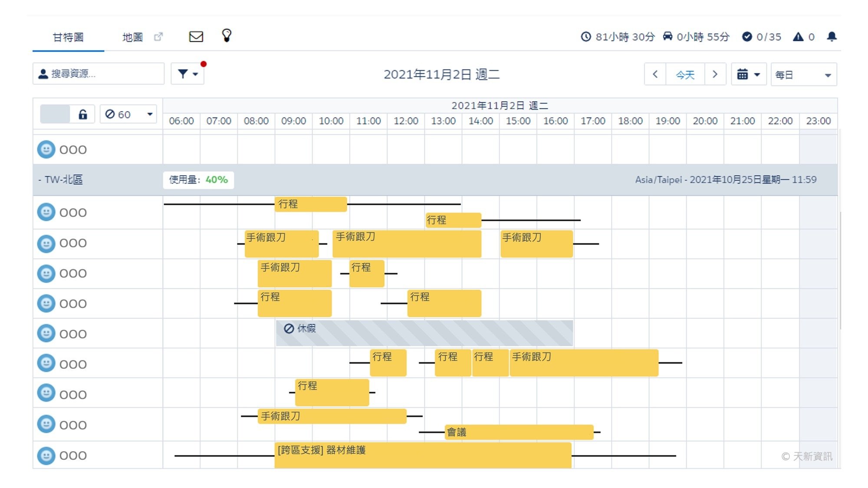Toggle the lock in the resource column header
The height and width of the screenshot is (488, 868).
tap(82, 114)
